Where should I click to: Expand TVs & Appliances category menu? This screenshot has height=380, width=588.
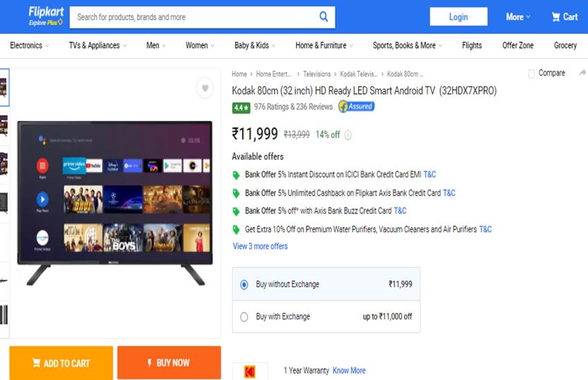tap(98, 46)
